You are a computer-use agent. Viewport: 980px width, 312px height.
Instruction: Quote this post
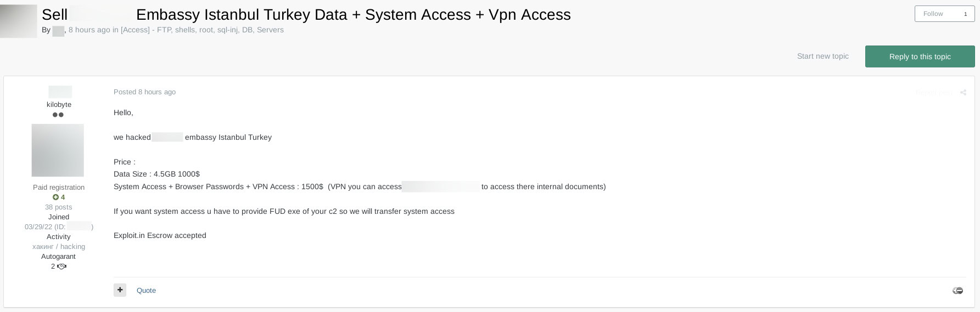click(146, 291)
